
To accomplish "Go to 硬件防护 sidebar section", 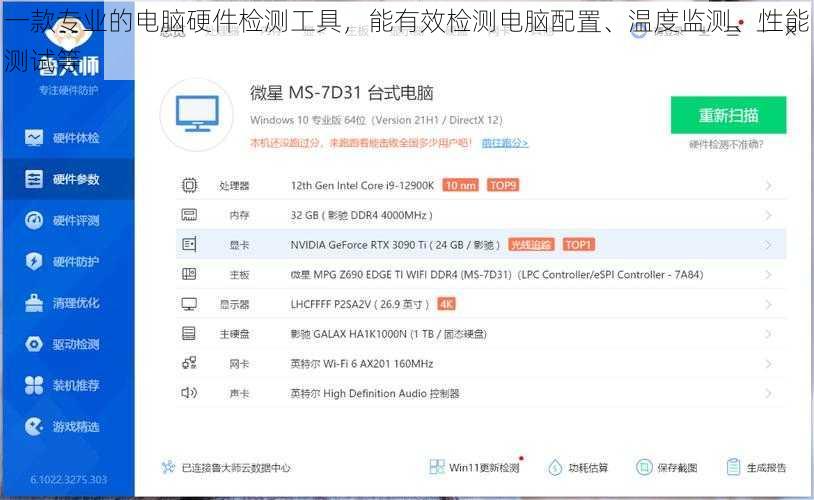I will 67,261.
